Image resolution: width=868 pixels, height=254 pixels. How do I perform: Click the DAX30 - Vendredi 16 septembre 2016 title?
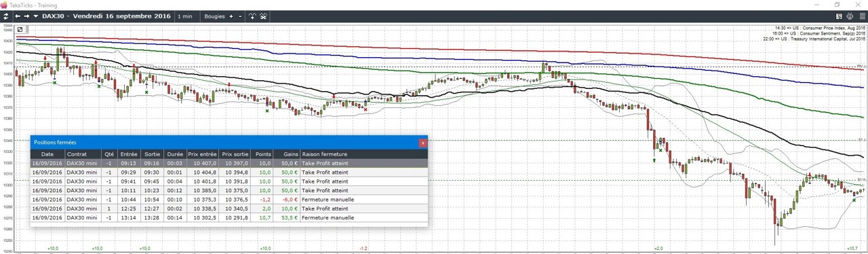click(x=106, y=16)
